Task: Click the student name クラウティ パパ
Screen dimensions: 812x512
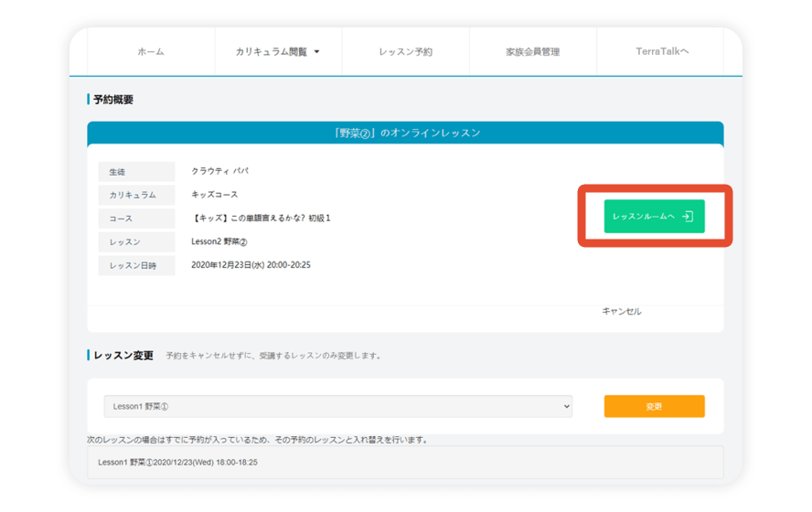Action: point(219,171)
